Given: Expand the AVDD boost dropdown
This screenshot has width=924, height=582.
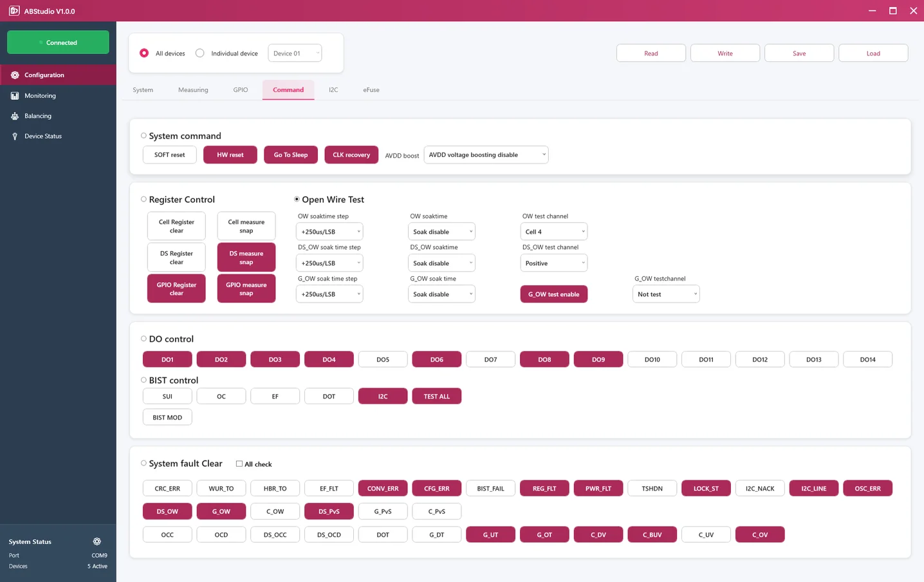Looking at the screenshot, I should tap(486, 155).
